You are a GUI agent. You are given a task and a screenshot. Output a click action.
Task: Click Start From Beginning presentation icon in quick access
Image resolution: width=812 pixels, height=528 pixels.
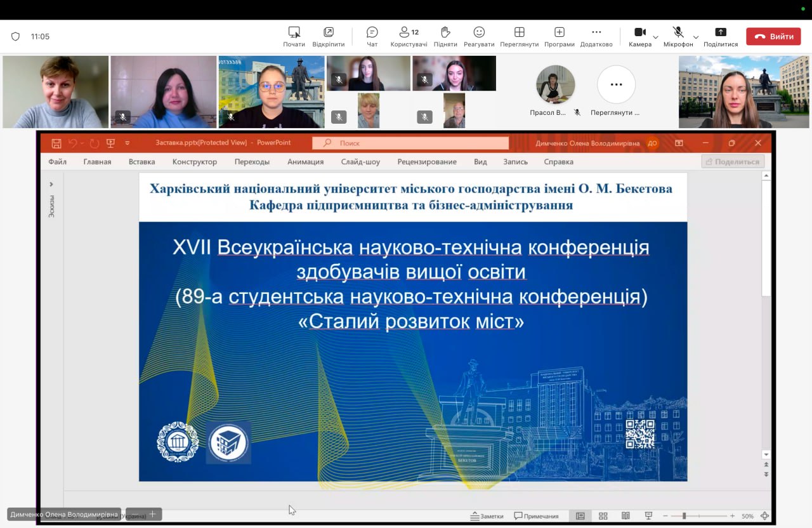[x=110, y=143]
